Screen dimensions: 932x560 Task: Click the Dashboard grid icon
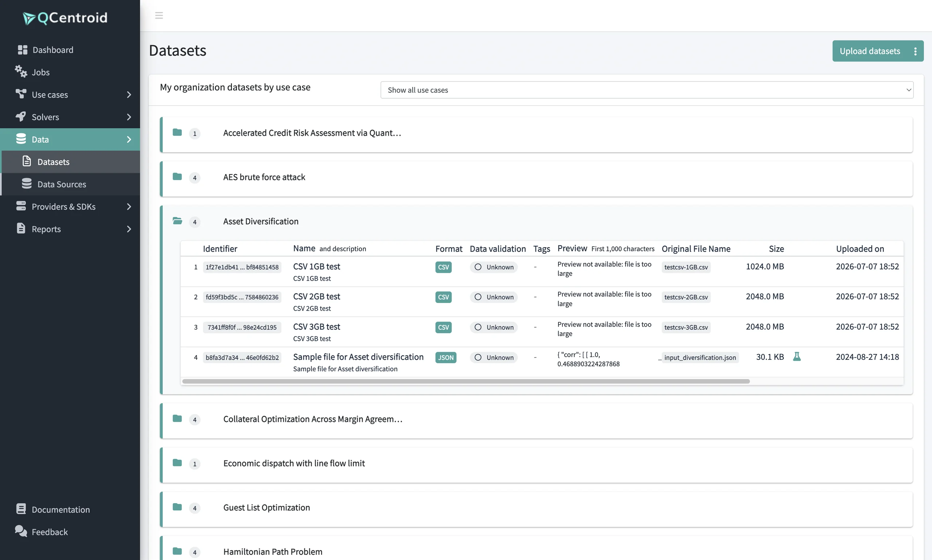22,50
